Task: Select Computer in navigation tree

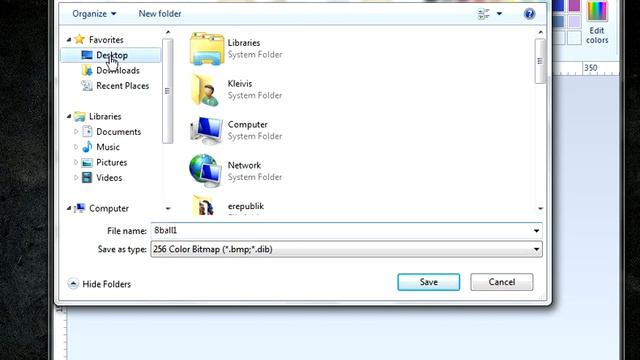Action: tap(109, 208)
